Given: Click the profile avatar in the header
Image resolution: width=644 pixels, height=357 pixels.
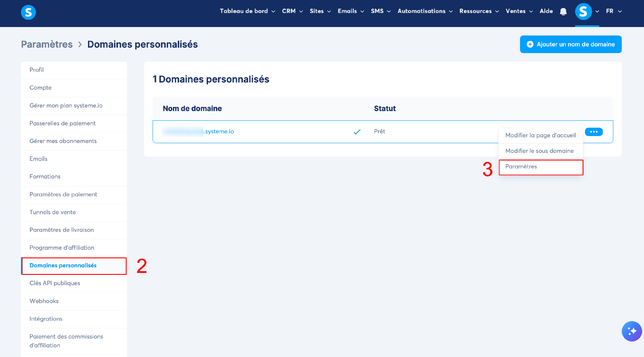Looking at the screenshot, I should pos(583,12).
